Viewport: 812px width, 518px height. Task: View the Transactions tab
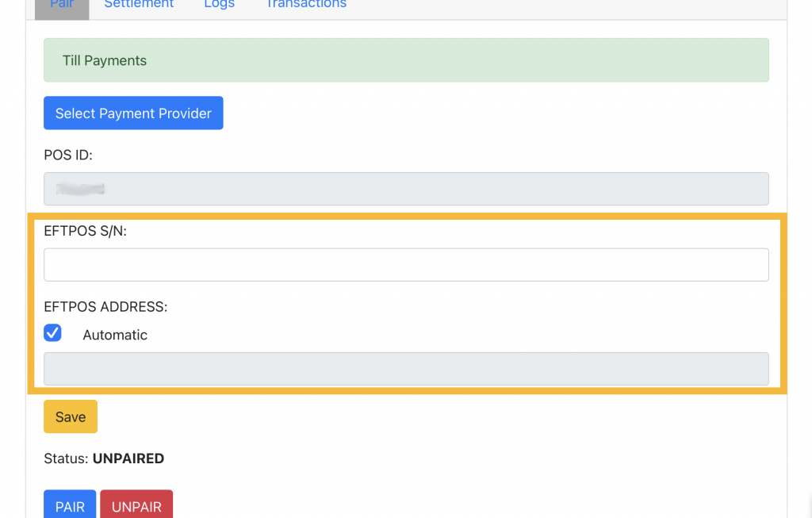click(x=305, y=5)
